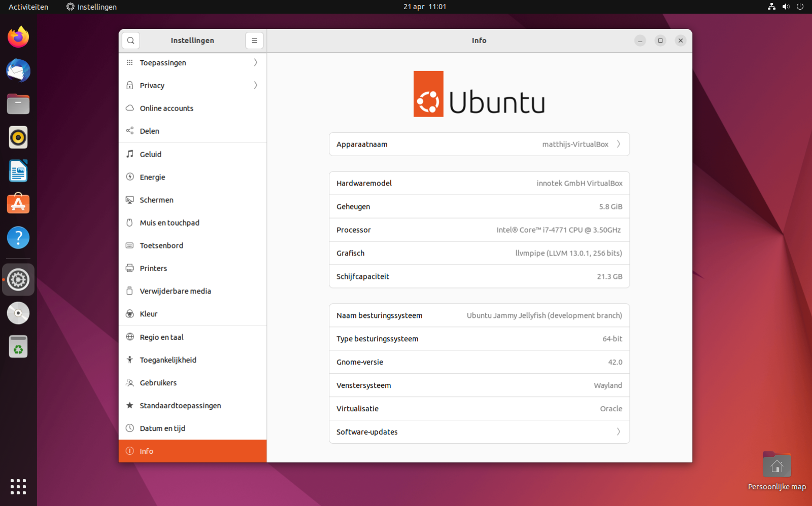Open Apparaatnaam row to rename device
Image resolution: width=812 pixels, height=506 pixels.
[x=479, y=144]
